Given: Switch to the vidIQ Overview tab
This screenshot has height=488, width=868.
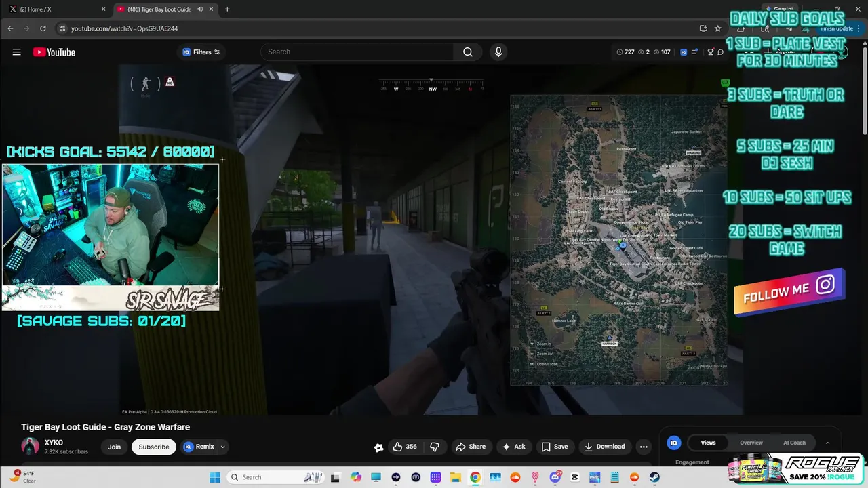Looking at the screenshot, I should pyautogui.click(x=751, y=443).
